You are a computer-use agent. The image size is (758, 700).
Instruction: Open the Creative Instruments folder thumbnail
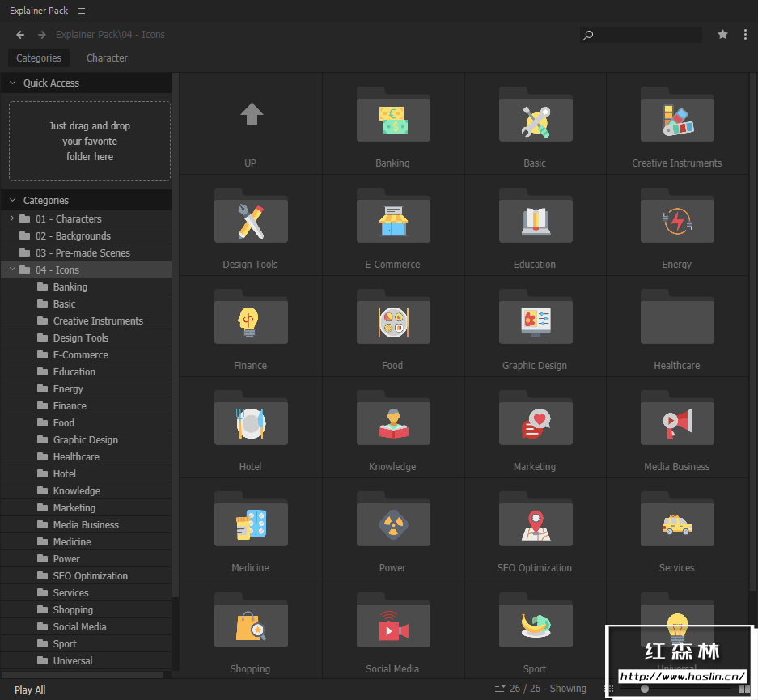coord(677,115)
